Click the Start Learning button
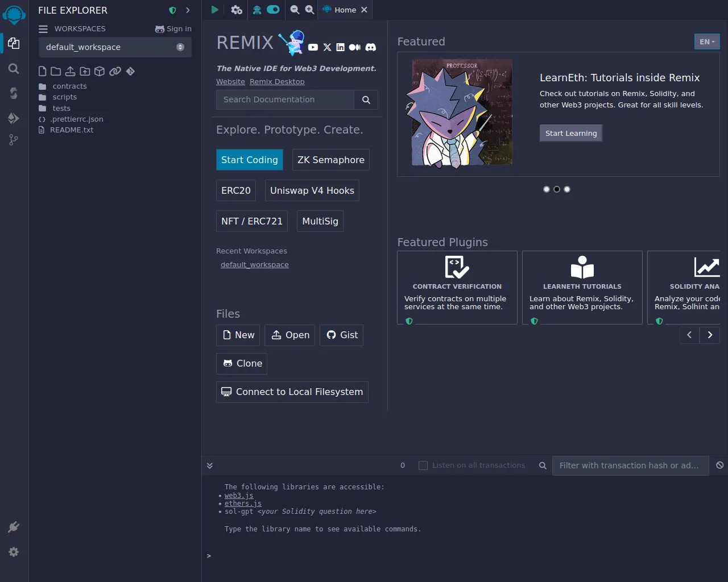The image size is (728, 582). coord(571,133)
